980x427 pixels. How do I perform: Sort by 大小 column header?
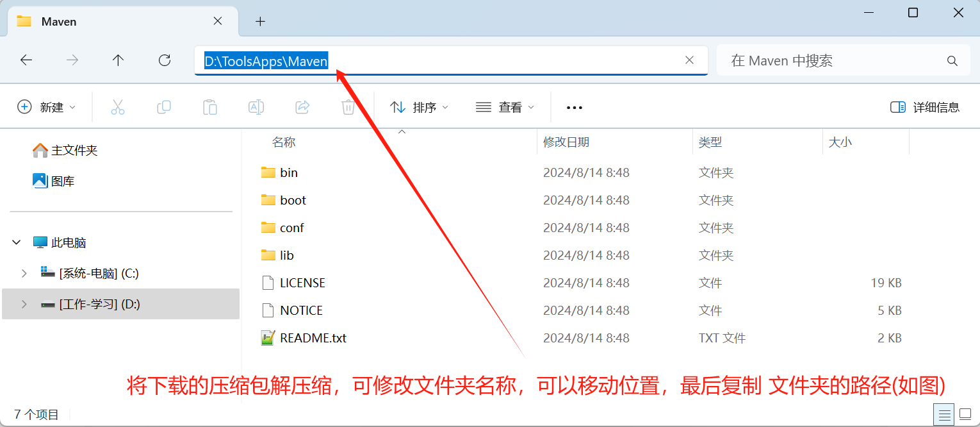click(x=840, y=142)
